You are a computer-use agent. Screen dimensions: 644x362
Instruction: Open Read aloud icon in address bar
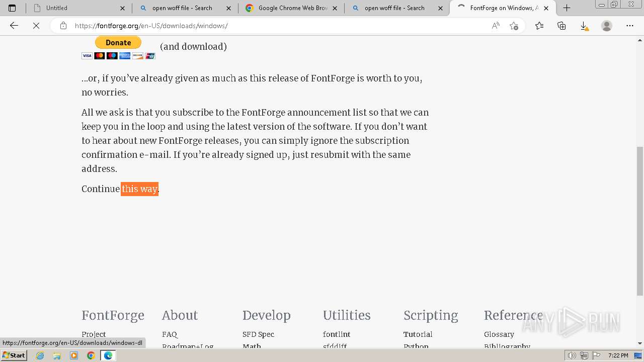point(496,26)
